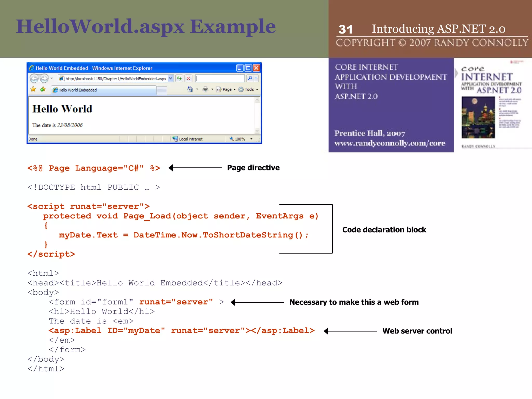Image resolution: width=532 pixels, height=399 pixels.
Task: Minimize the Internet Explorer window
Action: tap(240, 68)
